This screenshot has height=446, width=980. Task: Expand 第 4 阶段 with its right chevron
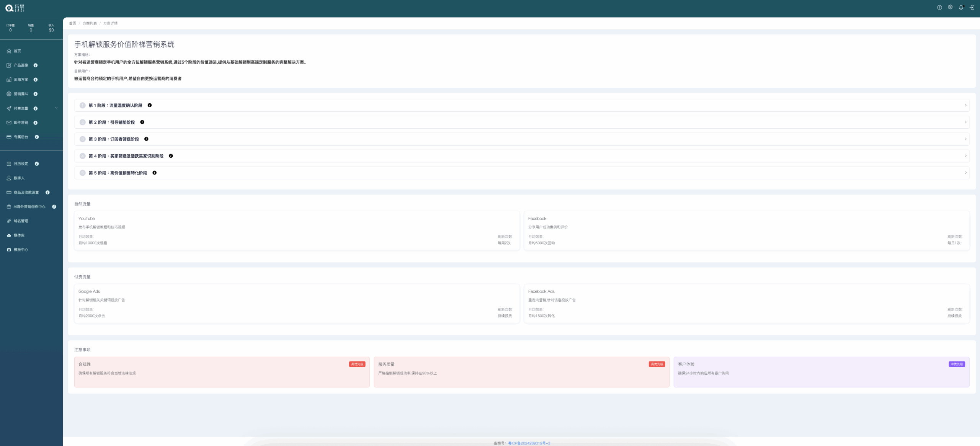point(966,156)
